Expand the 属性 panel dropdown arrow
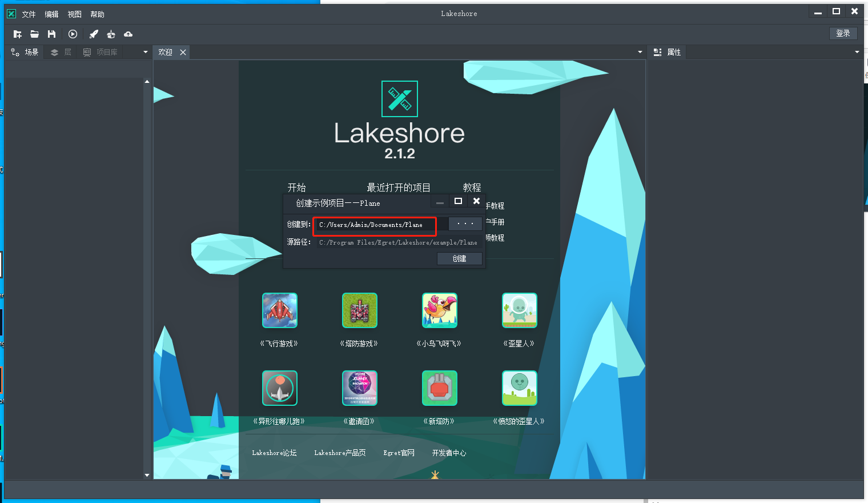The image size is (868, 503). tap(857, 52)
